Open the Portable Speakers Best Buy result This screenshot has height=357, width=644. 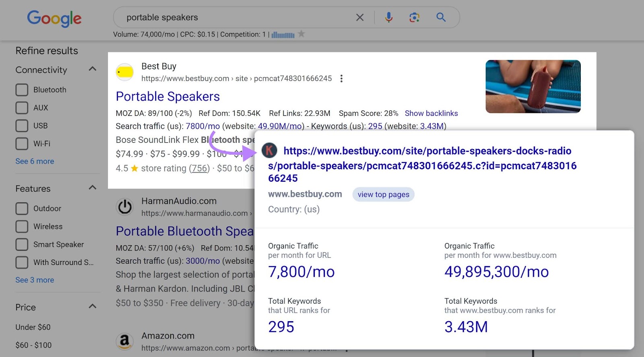[168, 96]
